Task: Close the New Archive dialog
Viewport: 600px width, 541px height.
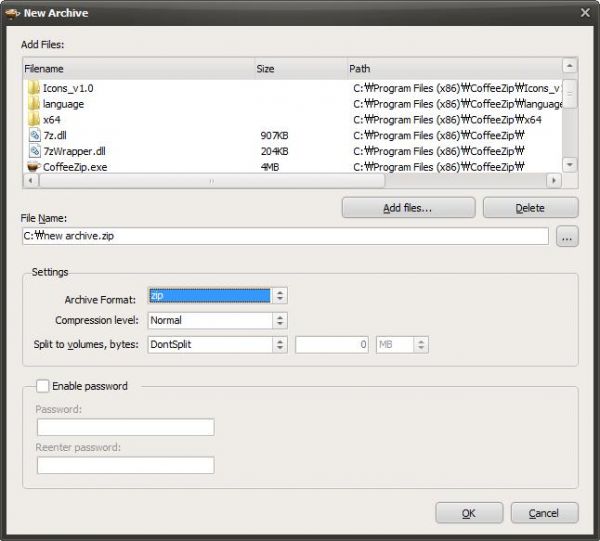Action: 585,13
